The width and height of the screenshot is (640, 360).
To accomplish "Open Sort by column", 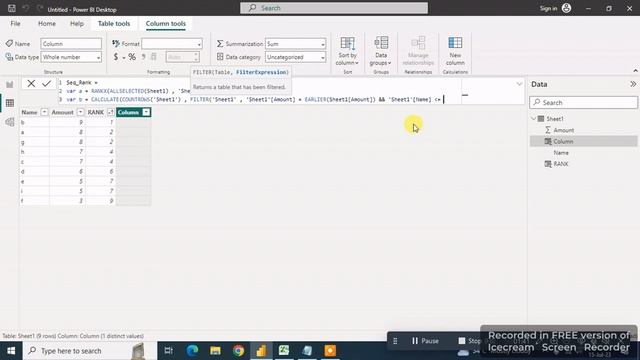I will (x=347, y=51).
